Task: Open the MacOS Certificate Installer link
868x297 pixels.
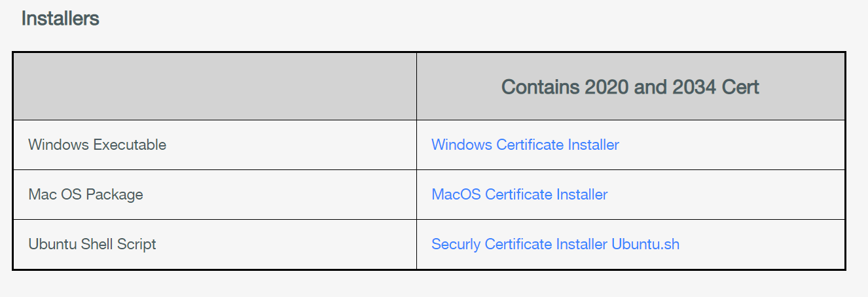Action: (x=519, y=194)
